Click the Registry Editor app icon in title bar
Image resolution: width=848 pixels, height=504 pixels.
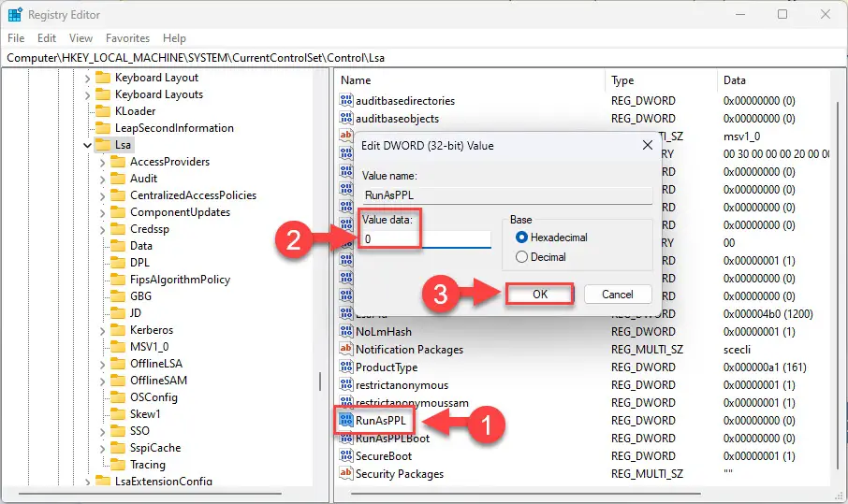15,15
